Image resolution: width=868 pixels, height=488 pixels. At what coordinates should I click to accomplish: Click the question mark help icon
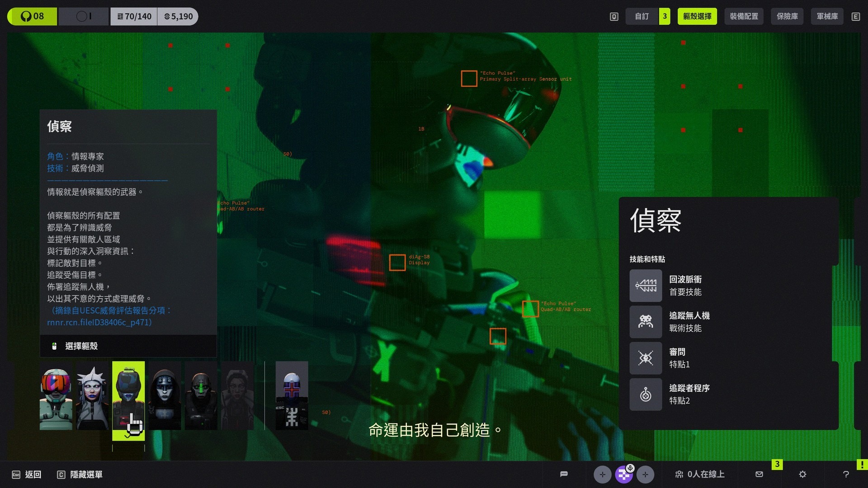pyautogui.click(x=846, y=474)
